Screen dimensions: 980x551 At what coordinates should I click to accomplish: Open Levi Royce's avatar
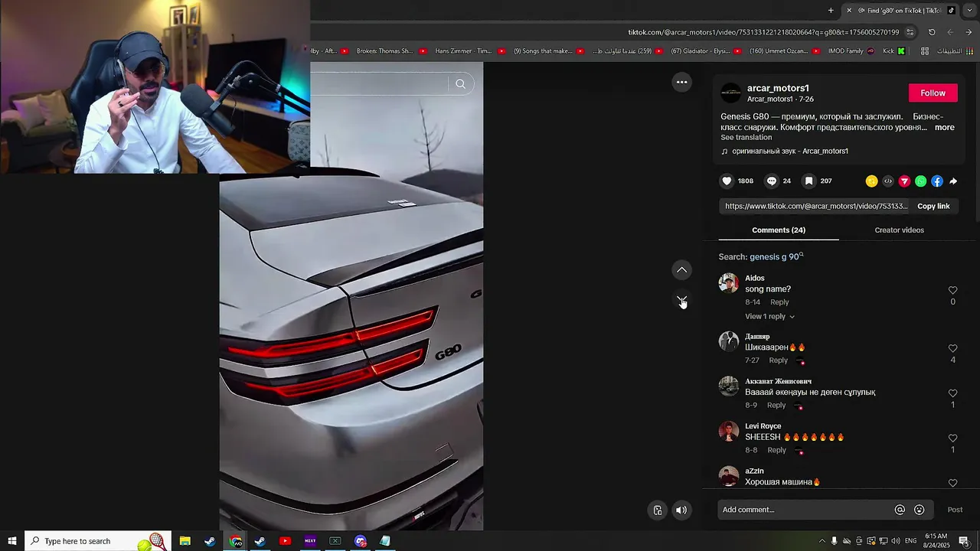(729, 431)
